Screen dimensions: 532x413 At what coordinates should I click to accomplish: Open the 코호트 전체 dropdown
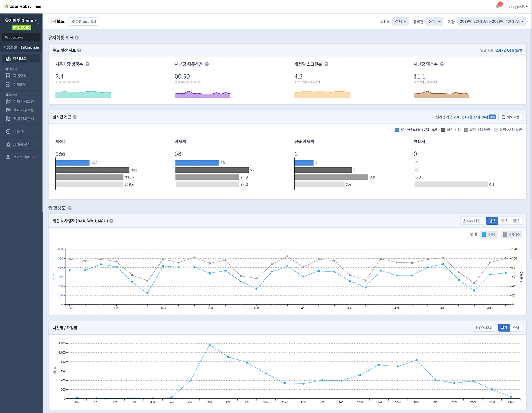[x=400, y=22]
